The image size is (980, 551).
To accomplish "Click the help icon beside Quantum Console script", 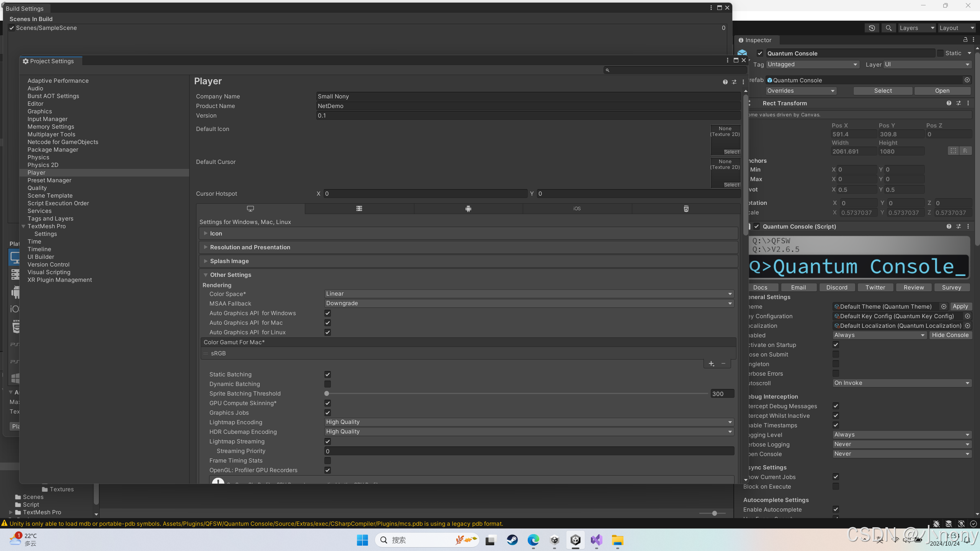I will pyautogui.click(x=949, y=226).
